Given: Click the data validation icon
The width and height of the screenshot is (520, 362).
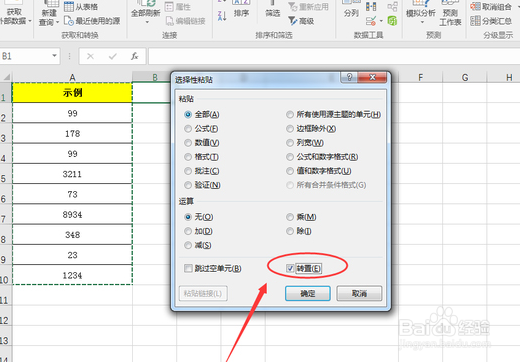Looking at the screenshot, I should click(371, 21).
